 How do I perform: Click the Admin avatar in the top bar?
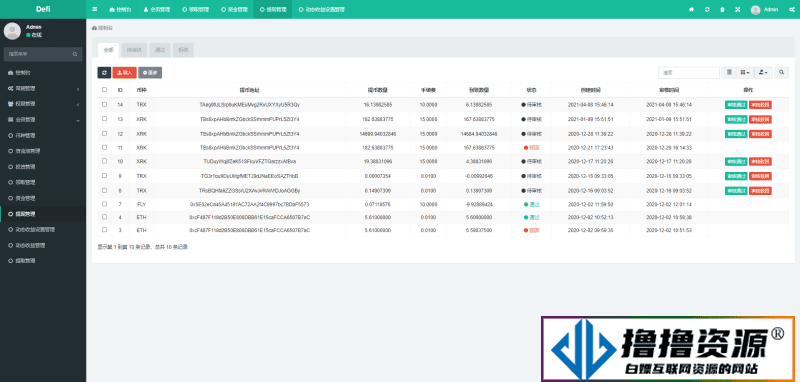click(x=756, y=10)
